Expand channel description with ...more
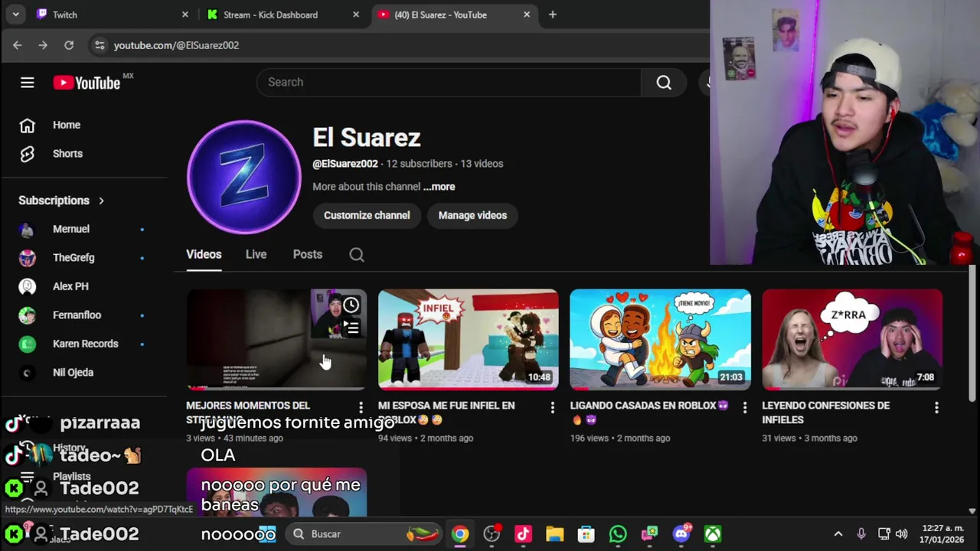Screen dimensions: 980x551 click(x=439, y=187)
